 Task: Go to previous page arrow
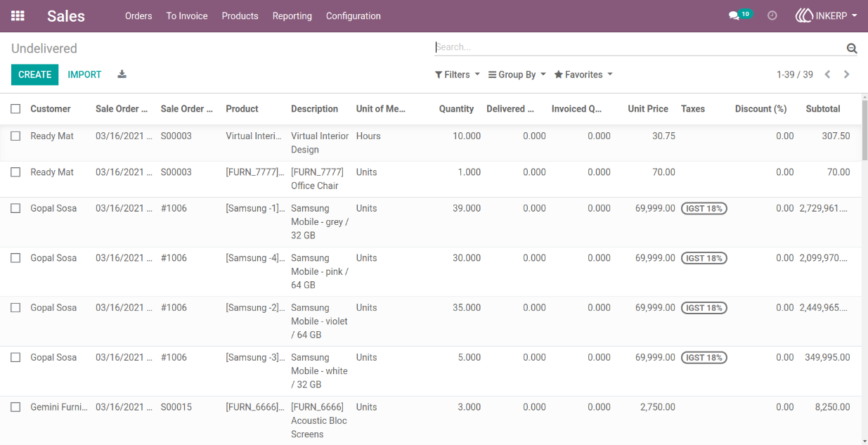point(828,75)
